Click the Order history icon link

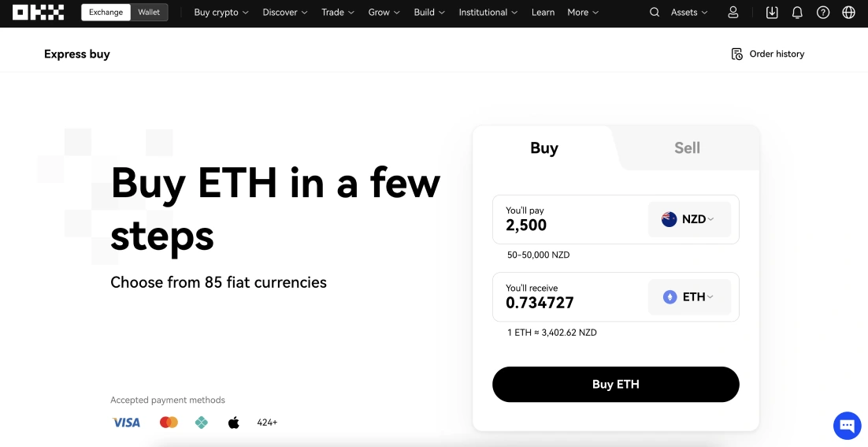[767, 54]
